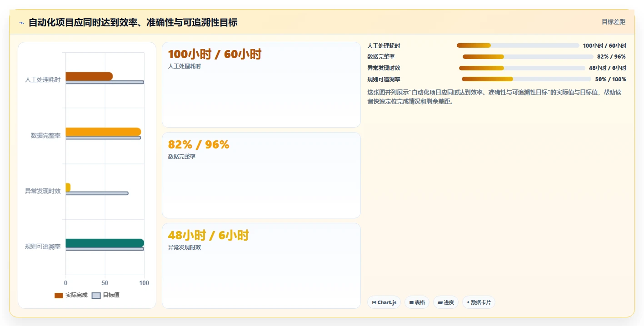Select the 进度 tag chip
Viewport: 644px width, 326px height.
pyautogui.click(x=446, y=302)
